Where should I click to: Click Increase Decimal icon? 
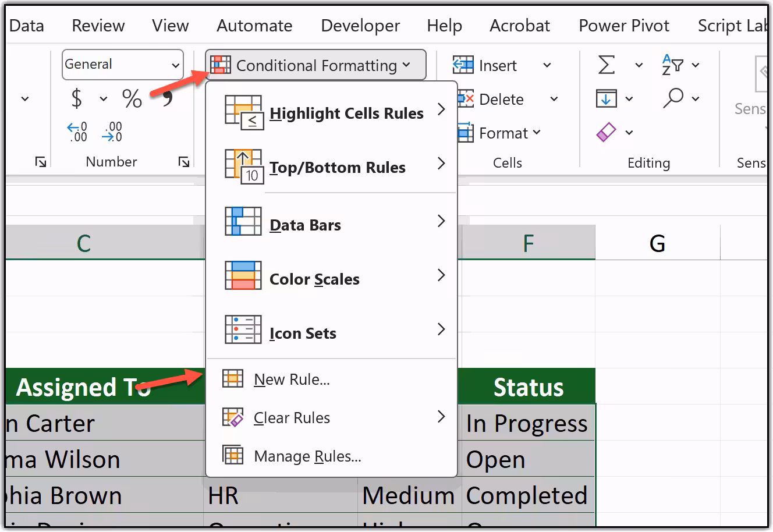point(77,132)
